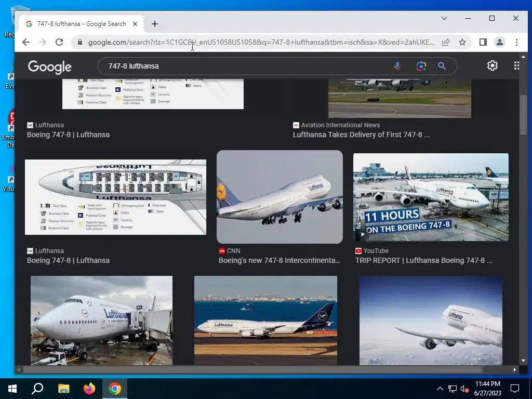
Task: Open the Windows Start menu
Action: [x=12, y=389]
